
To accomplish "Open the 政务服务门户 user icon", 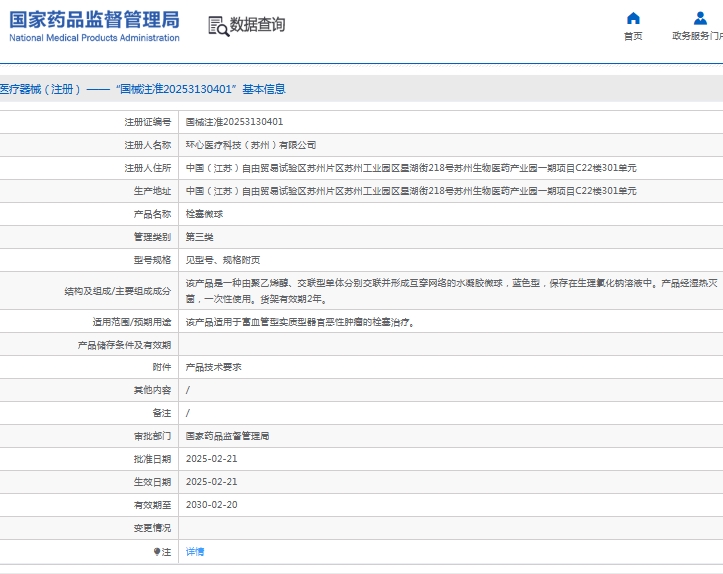I will coord(700,18).
